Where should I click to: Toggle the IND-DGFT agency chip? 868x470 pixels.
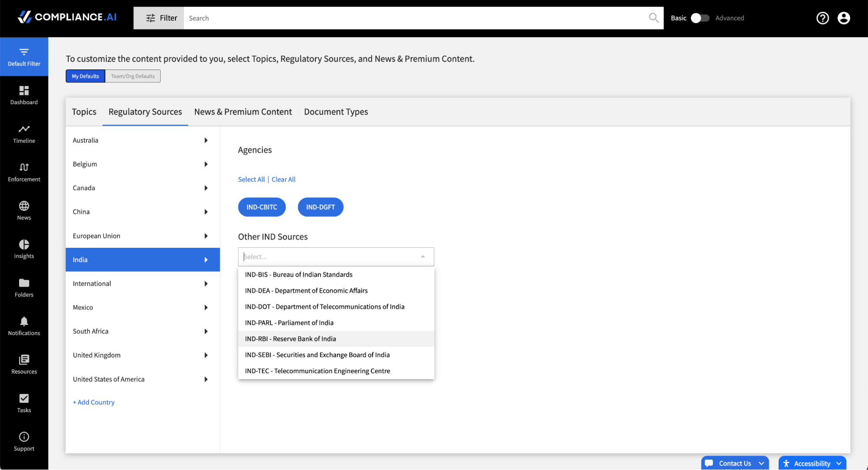pos(320,207)
